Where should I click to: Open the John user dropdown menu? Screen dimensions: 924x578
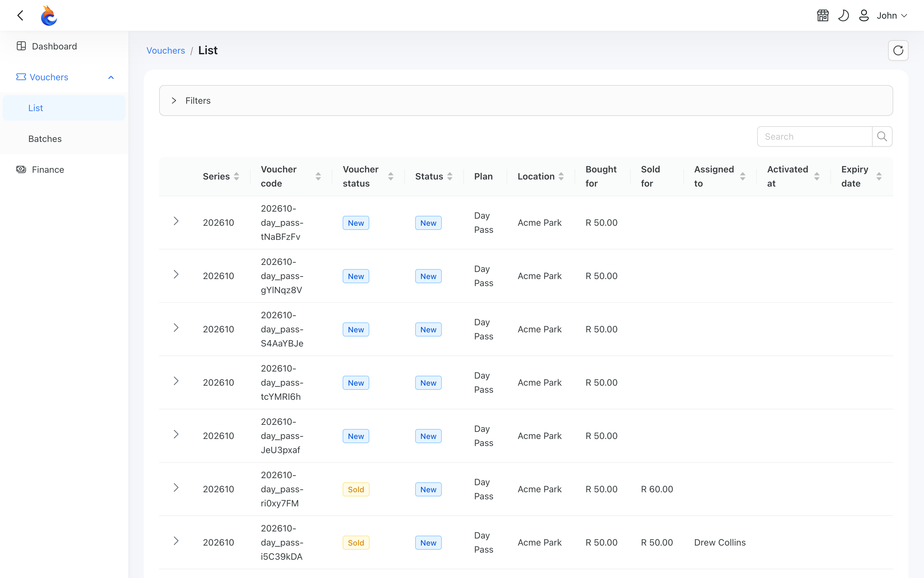(892, 15)
